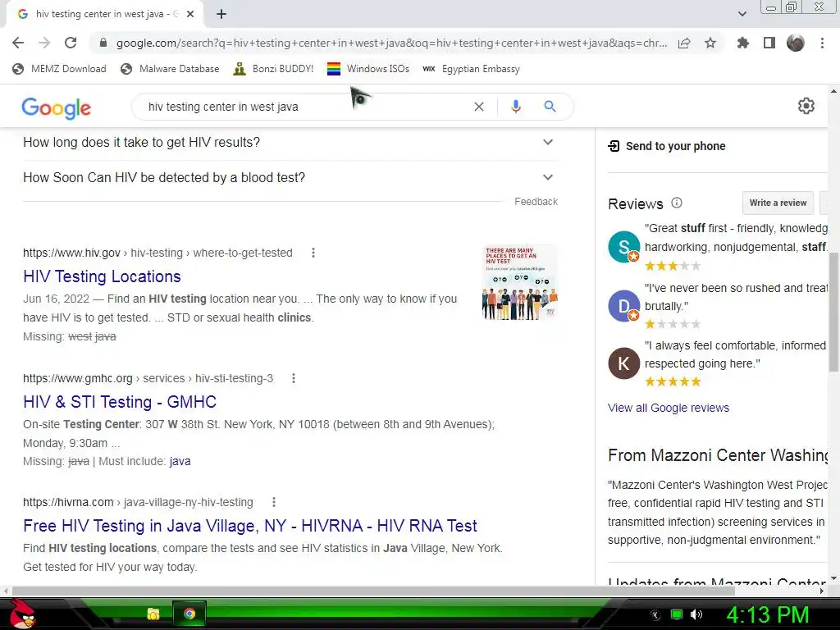Expand How Soon Can HIV be detected

coord(290,177)
